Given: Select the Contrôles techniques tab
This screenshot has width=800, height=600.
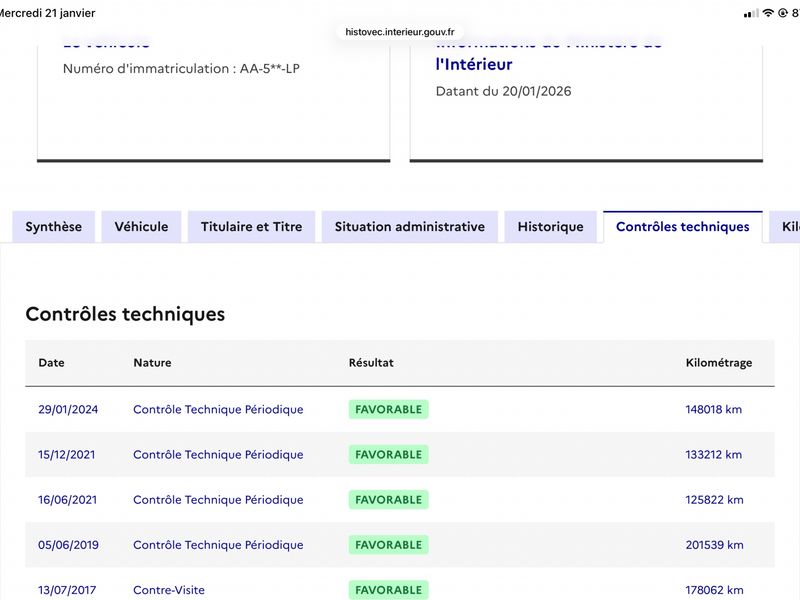Looking at the screenshot, I should tap(682, 227).
